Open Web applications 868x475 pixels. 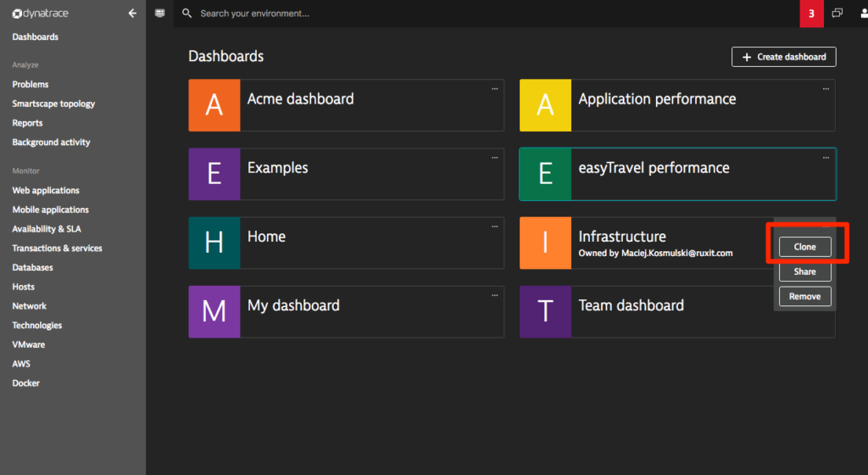tap(46, 191)
